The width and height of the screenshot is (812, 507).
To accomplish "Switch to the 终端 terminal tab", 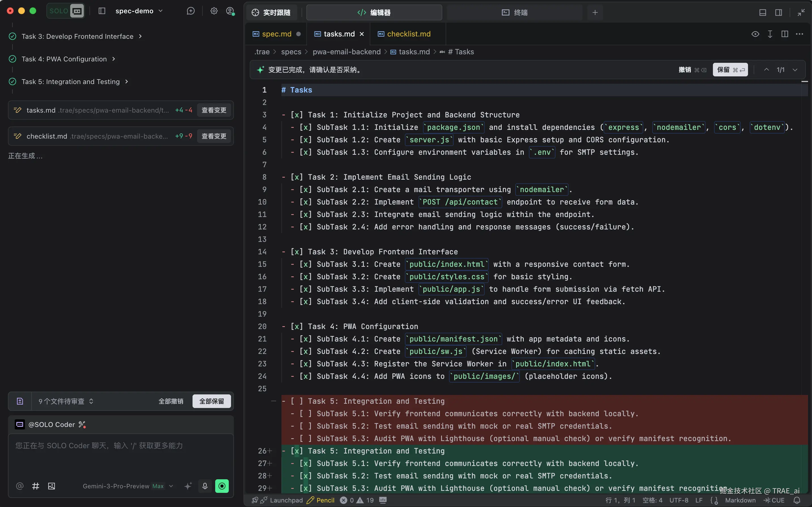I will point(515,12).
